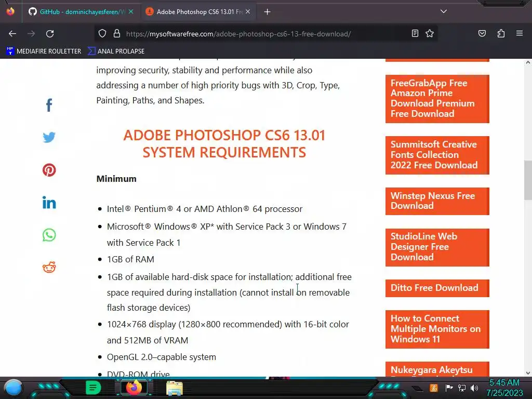This screenshot has height=399, width=532.
Task: Open MEDIAFIRE ROULETTER bookmark
Action: click(x=44, y=51)
